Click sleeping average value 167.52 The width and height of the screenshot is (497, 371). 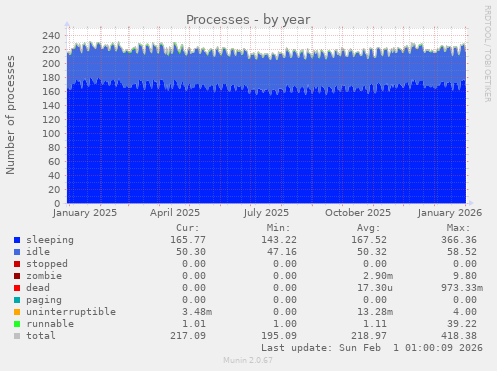point(369,240)
